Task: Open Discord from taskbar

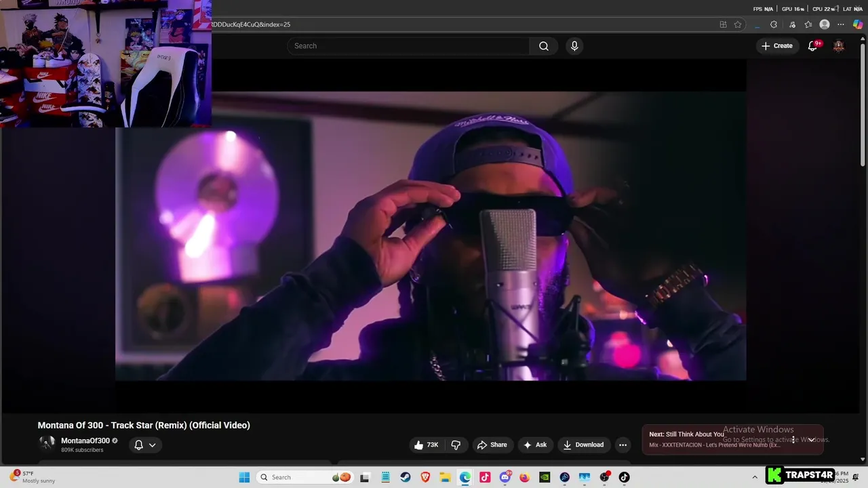Action: pos(505,477)
